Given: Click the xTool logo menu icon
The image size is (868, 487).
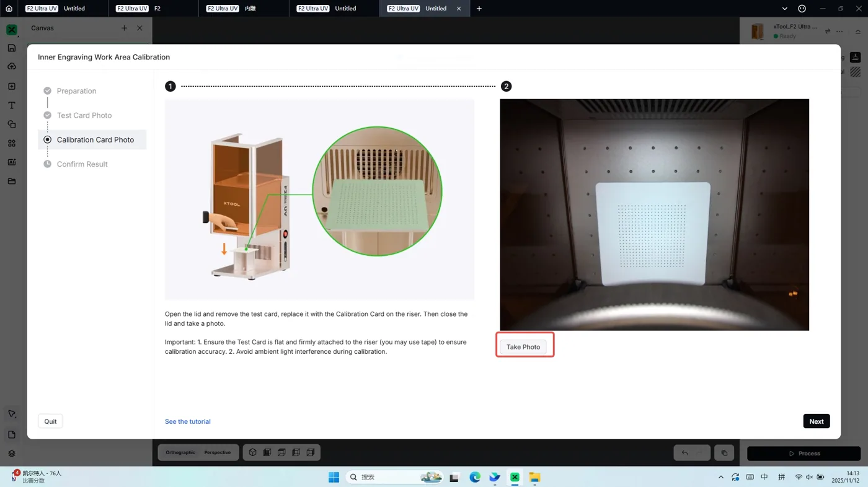Looking at the screenshot, I should tap(12, 30).
